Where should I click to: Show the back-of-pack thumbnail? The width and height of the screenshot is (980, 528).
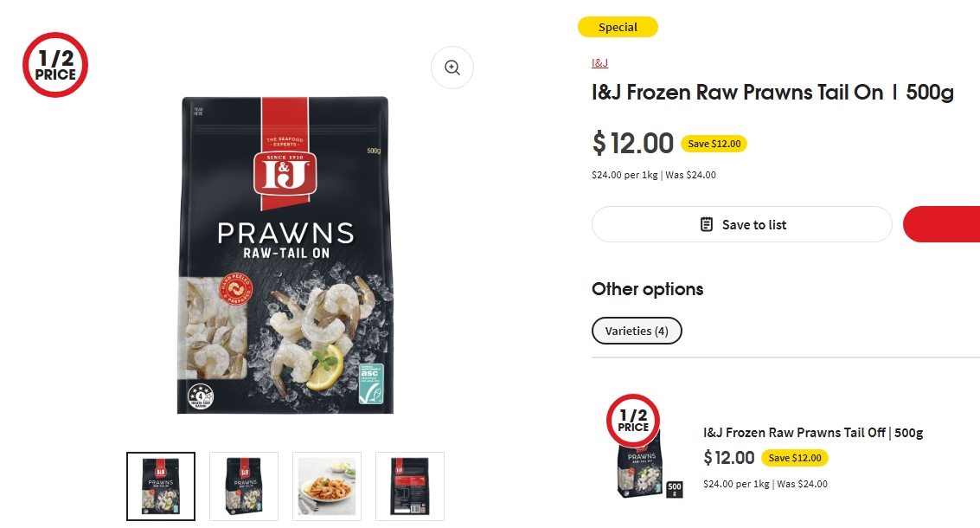tap(410, 486)
